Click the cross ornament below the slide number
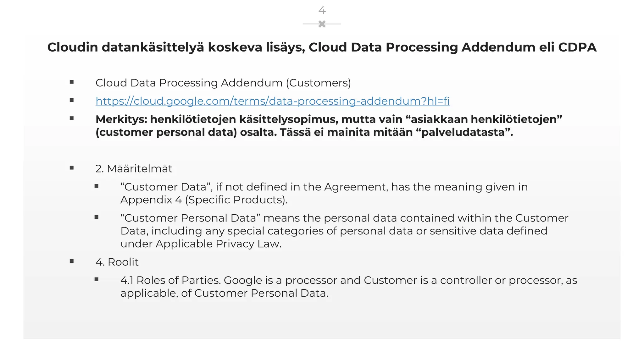Viewport: 644px width, 362px height. point(322,24)
